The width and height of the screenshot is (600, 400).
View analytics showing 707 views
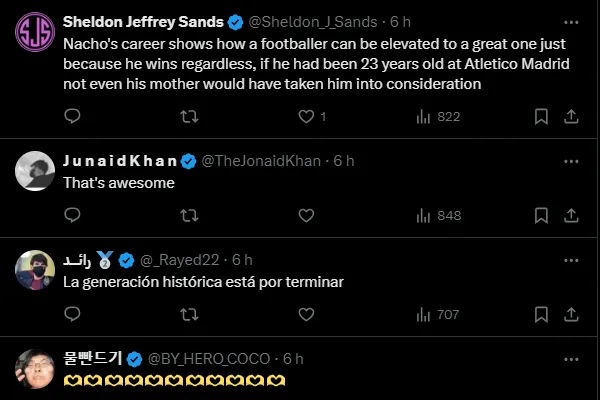pos(437,314)
